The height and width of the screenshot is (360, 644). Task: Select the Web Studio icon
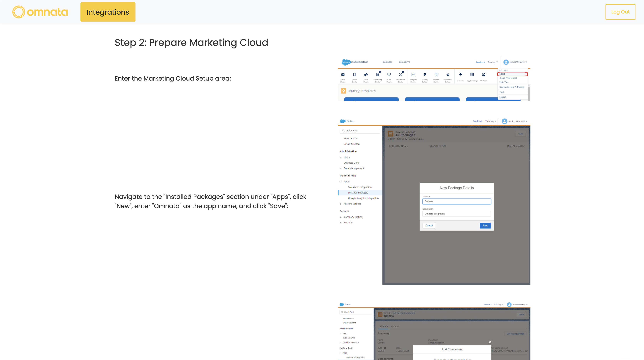pyautogui.click(x=389, y=75)
